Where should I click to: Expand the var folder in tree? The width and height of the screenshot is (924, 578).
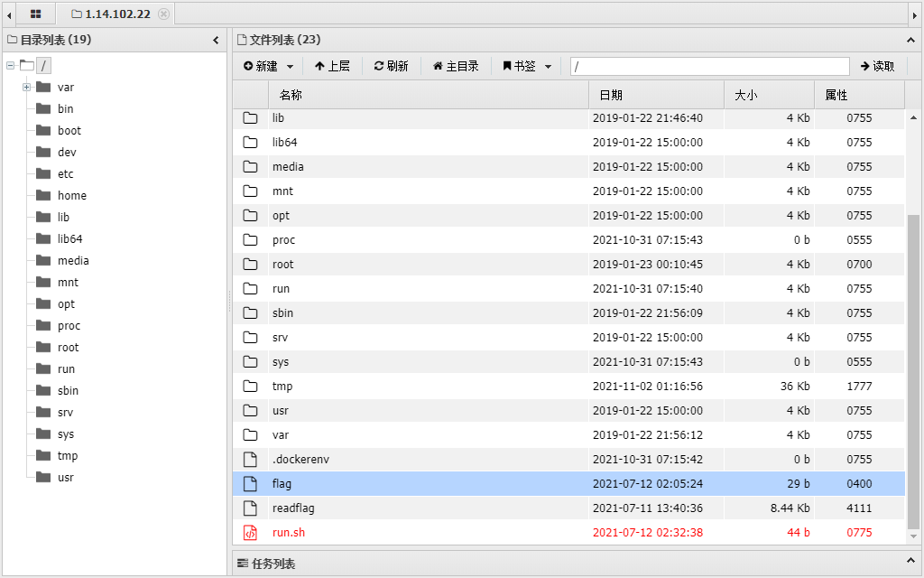(x=26, y=88)
